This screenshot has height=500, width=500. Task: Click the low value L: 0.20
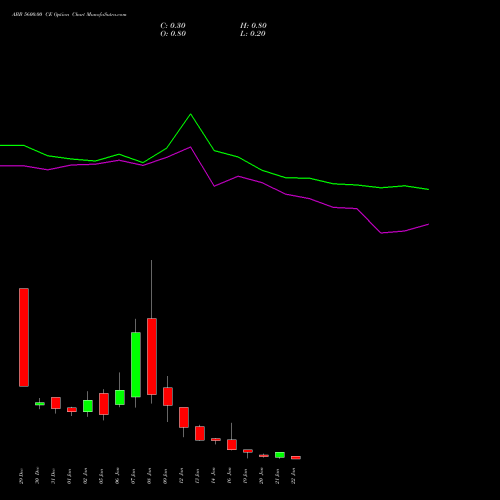[x=253, y=34]
